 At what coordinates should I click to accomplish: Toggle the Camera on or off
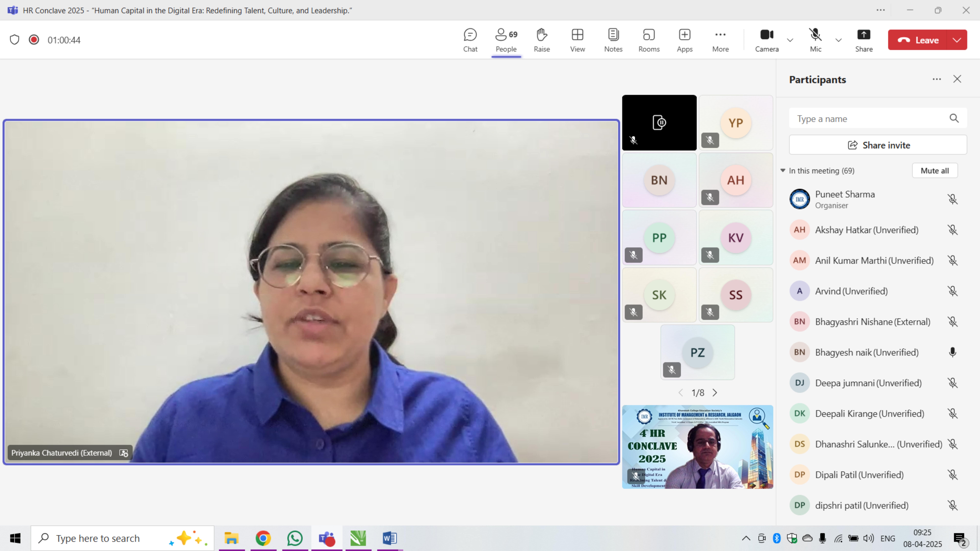click(x=767, y=40)
